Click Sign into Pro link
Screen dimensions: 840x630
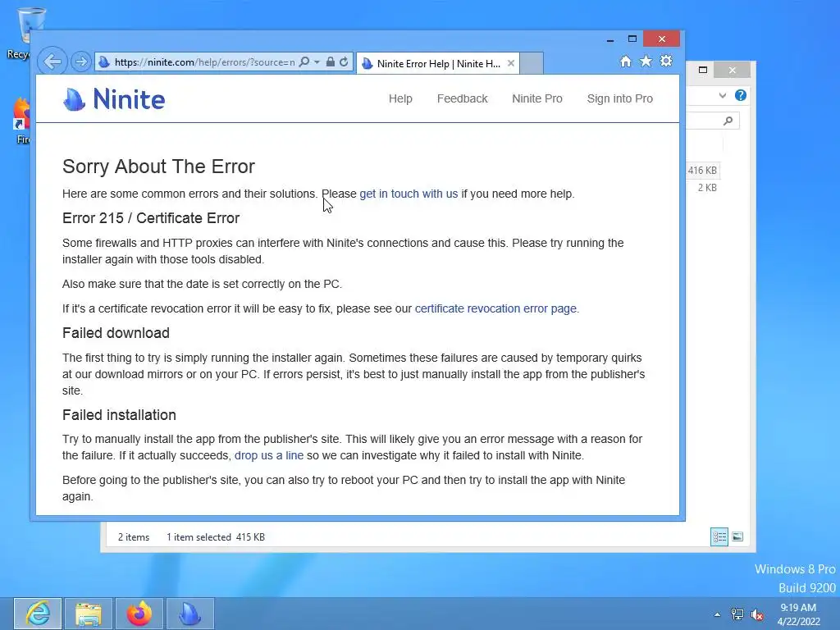point(620,98)
